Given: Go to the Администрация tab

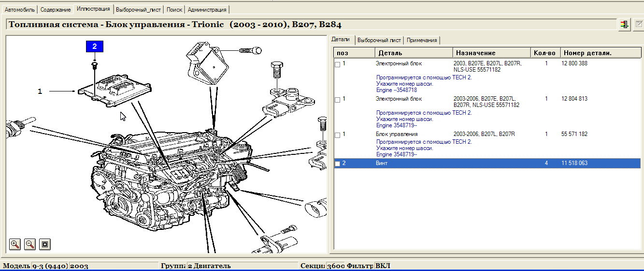Looking at the screenshot, I should 207,10.
